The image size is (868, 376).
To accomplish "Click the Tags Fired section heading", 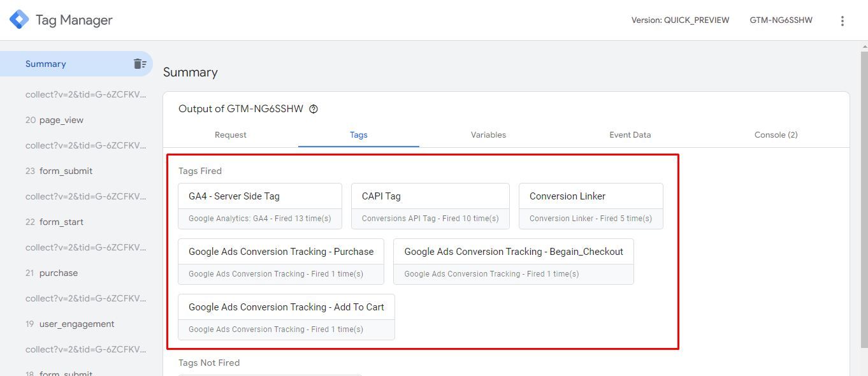I will (200, 171).
